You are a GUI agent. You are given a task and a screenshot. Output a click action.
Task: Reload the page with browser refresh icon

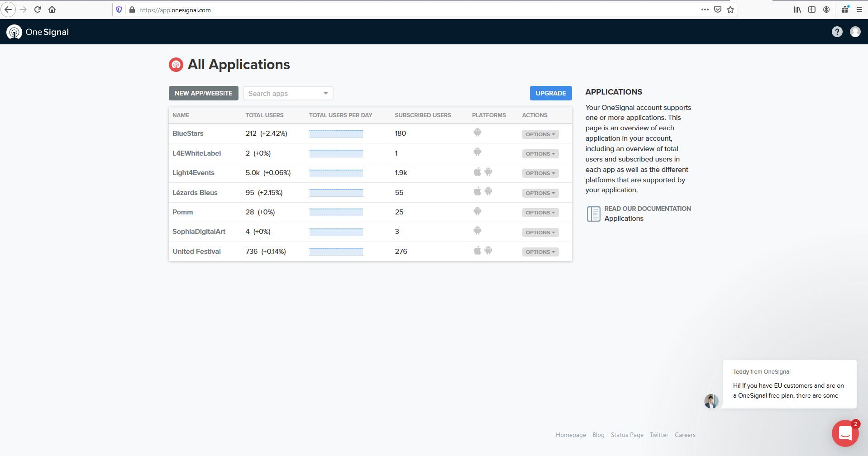(x=38, y=9)
